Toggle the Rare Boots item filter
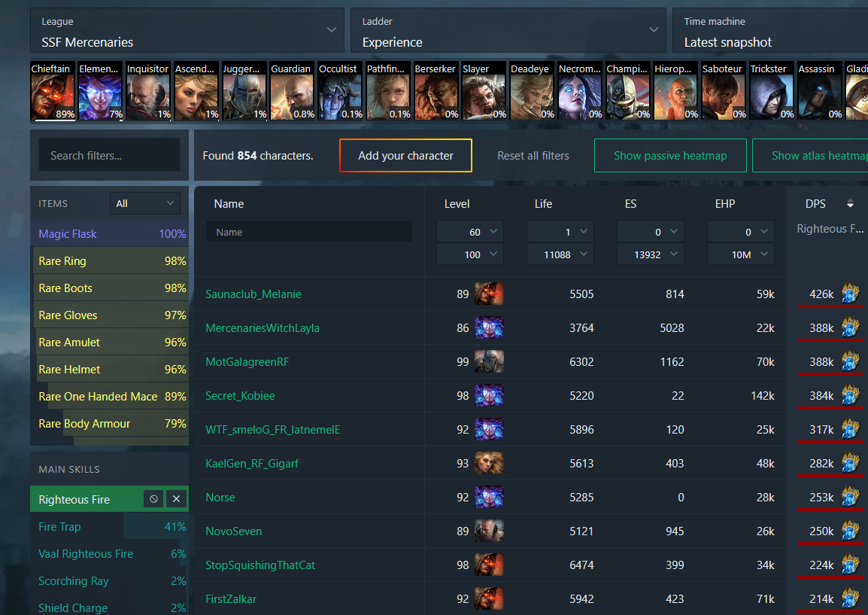This screenshot has width=868, height=615. pyautogui.click(x=110, y=288)
